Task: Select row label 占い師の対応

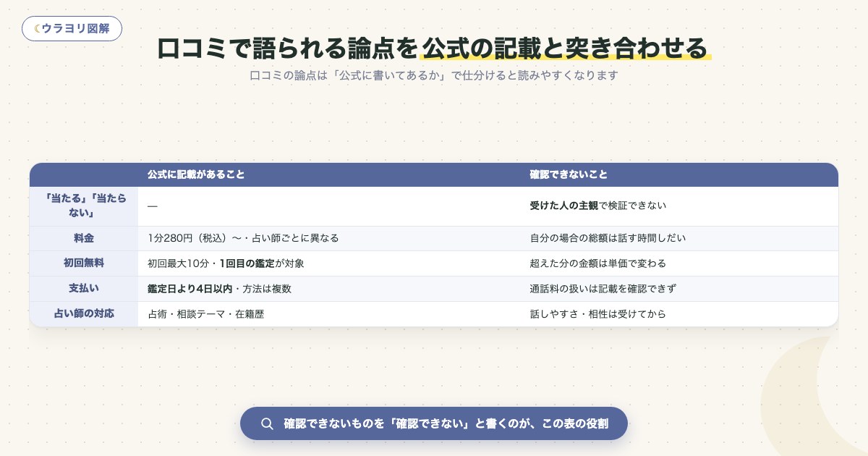Action: [84, 314]
